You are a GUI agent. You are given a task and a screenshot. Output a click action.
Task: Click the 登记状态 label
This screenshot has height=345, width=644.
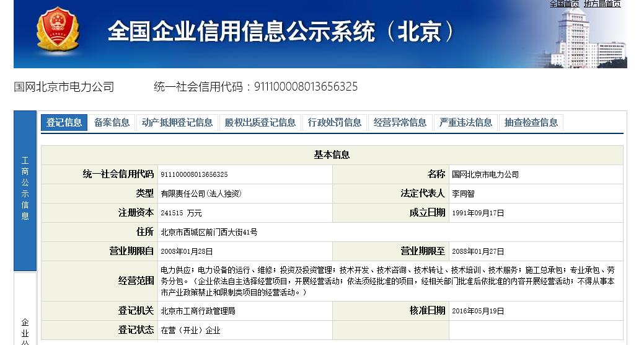136,329
